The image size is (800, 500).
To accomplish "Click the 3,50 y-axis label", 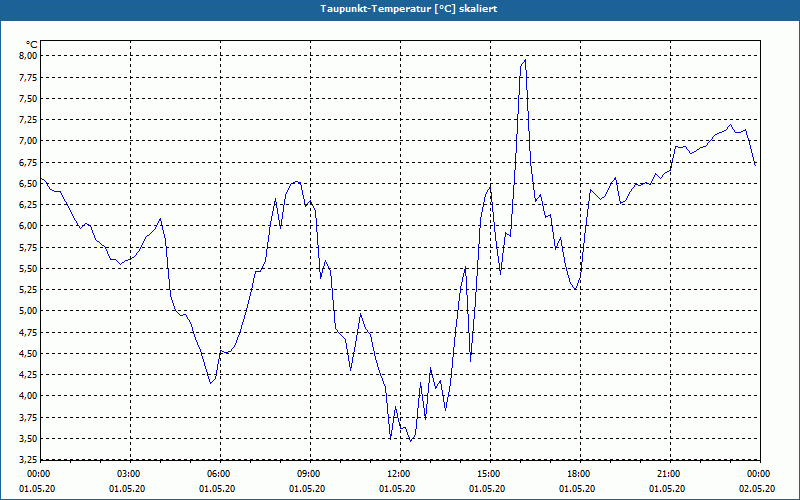I will 27,438.
